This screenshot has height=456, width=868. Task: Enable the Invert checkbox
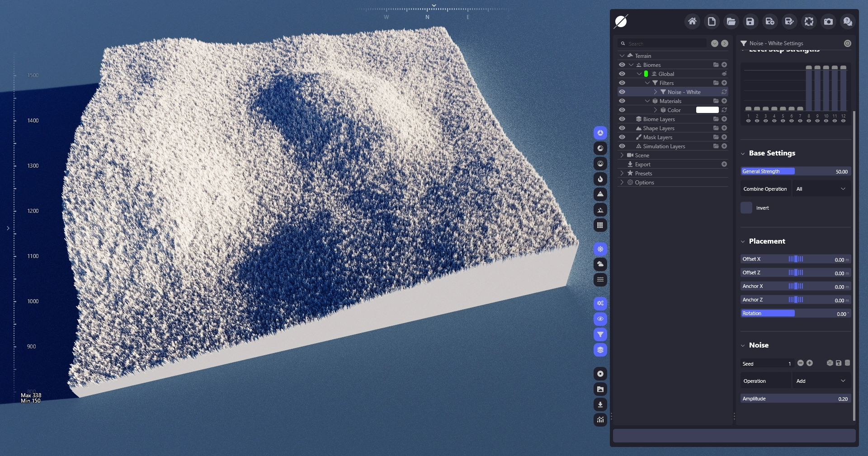tap(746, 208)
